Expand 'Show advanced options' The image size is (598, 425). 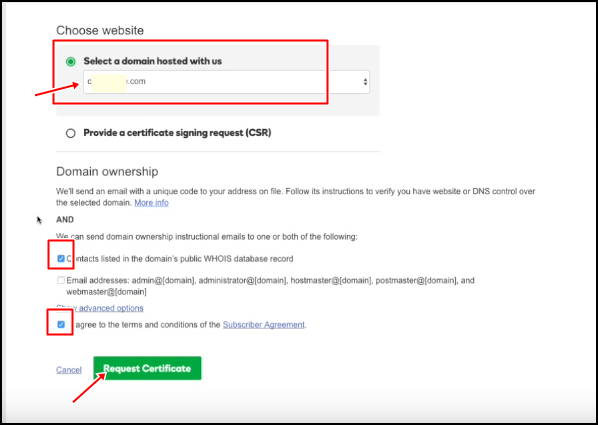[100, 308]
